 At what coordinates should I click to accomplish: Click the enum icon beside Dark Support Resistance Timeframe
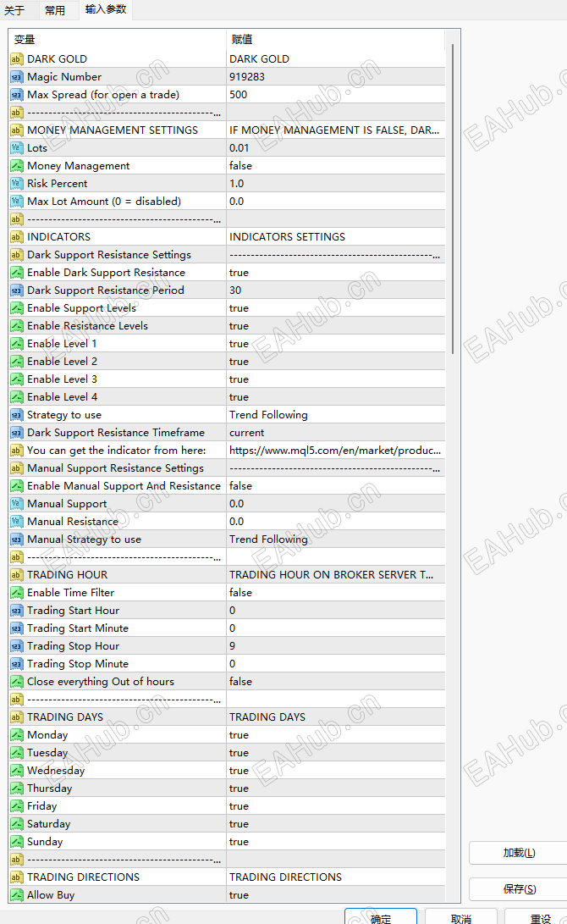(x=16, y=433)
